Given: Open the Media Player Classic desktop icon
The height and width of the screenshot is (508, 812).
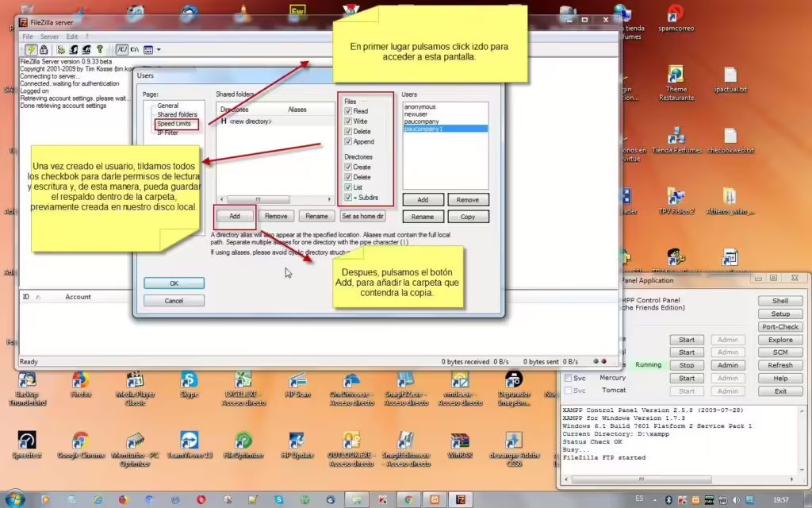Looking at the screenshot, I should point(135,388).
